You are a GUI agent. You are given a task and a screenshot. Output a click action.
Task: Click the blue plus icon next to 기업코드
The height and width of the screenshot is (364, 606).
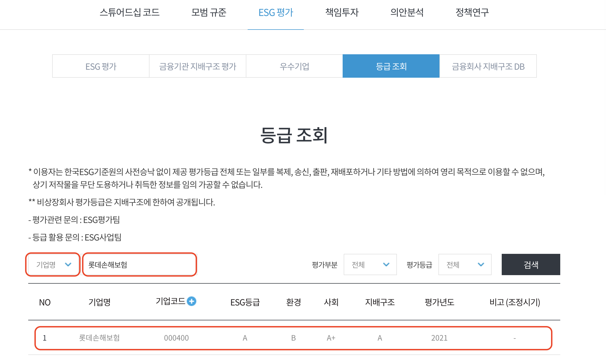click(x=192, y=301)
